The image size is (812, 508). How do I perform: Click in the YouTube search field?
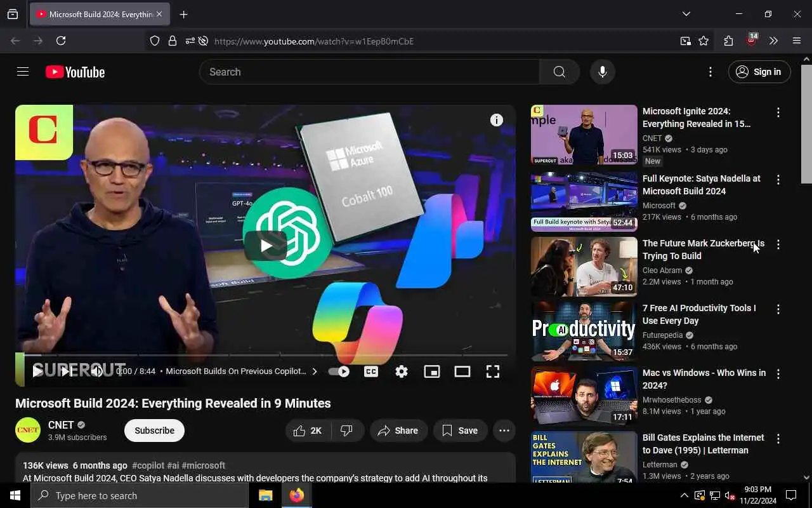pyautogui.click(x=369, y=72)
